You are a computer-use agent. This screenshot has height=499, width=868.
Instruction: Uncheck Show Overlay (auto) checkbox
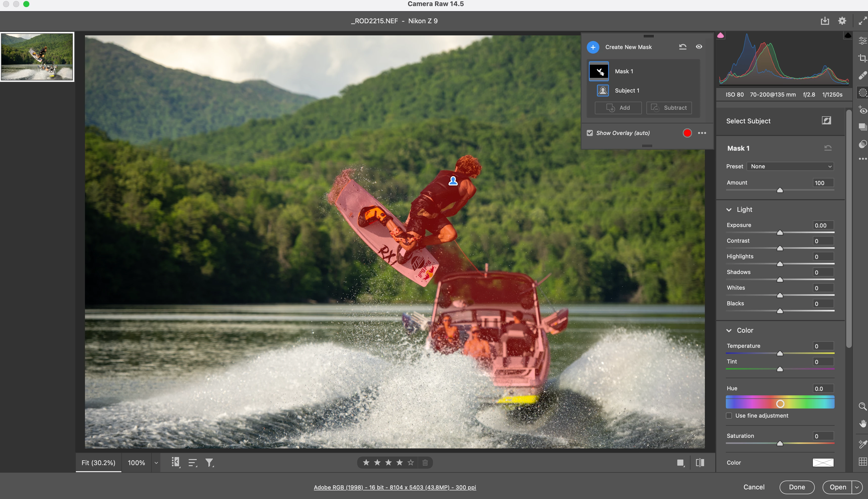coord(590,133)
